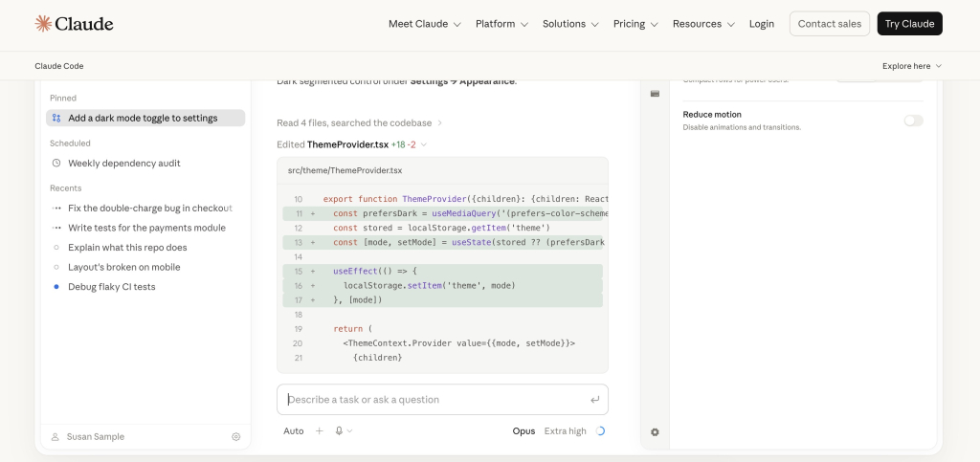Open the microphone options chevron
This screenshot has height=462, width=980.
tap(349, 431)
